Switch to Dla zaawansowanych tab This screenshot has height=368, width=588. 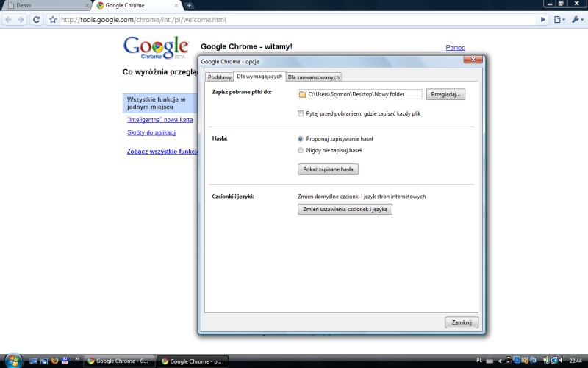point(314,77)
